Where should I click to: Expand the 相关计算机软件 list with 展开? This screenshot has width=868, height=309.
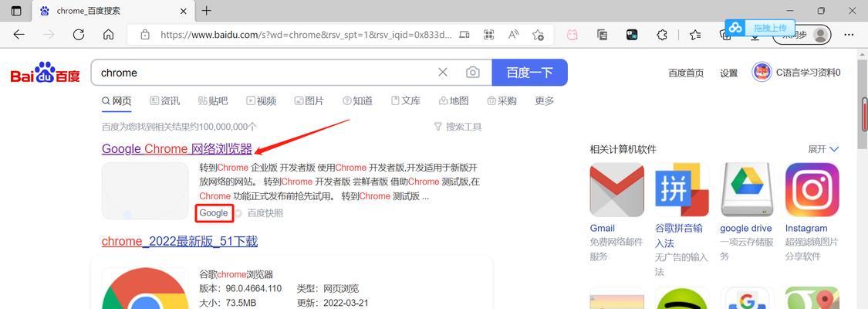click(824, 149)
